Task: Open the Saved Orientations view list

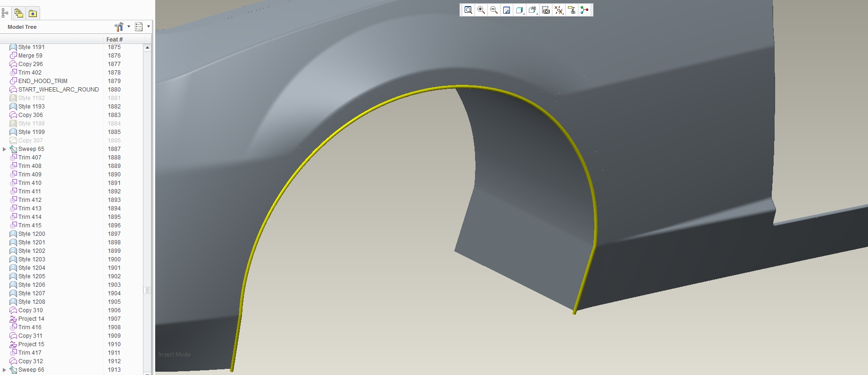Action: click(533, 10)
